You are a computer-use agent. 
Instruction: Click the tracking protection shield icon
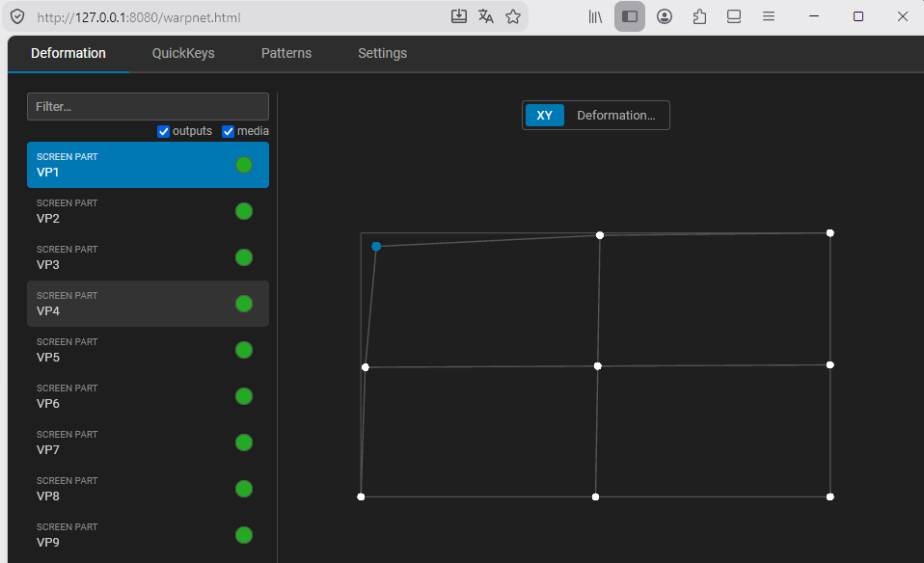pos(17,17)
